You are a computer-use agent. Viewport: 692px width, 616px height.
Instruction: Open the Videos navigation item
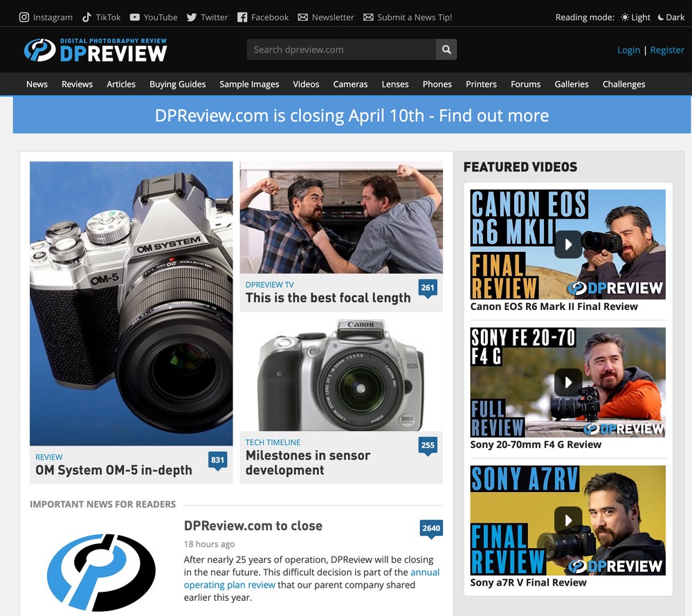[x=306, y=84]
